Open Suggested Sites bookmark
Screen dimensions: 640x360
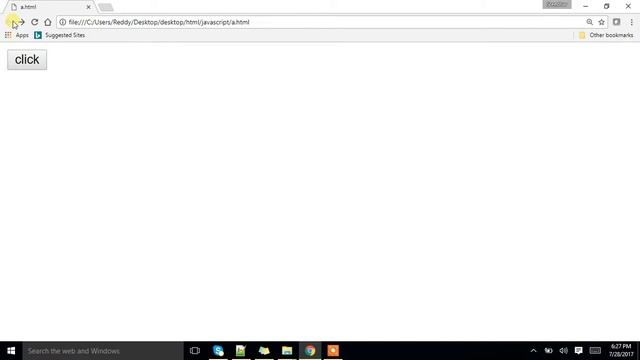(x=60, y=35)
